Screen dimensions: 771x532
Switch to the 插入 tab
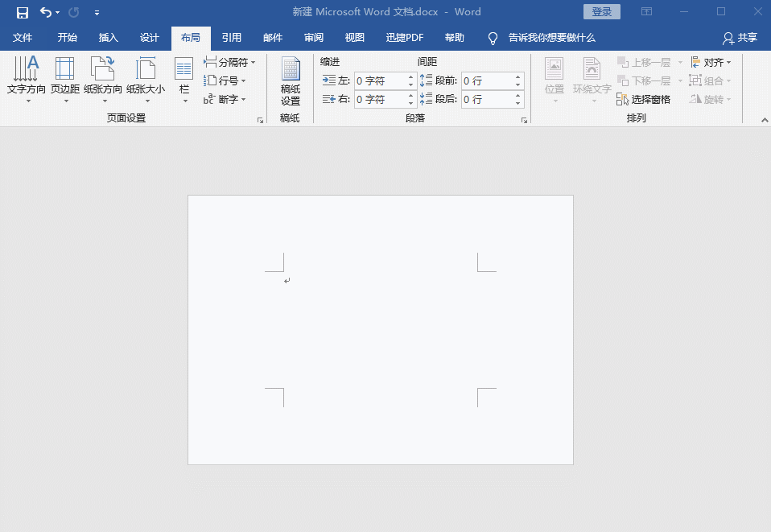(x=108, y=38)
